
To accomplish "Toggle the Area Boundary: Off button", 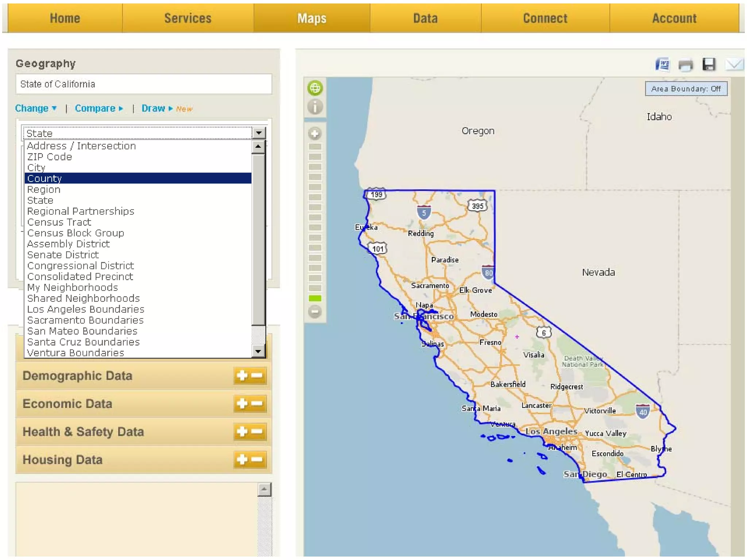I will (x=686, y=89).
